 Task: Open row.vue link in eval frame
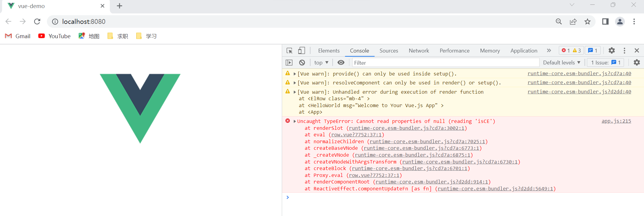[x=357, y=135]
